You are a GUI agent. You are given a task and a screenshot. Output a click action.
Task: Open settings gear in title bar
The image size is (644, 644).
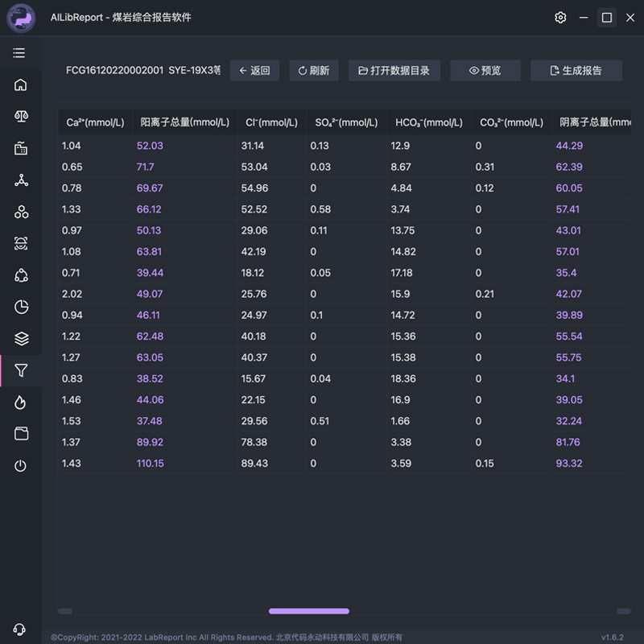coord(560,17)
